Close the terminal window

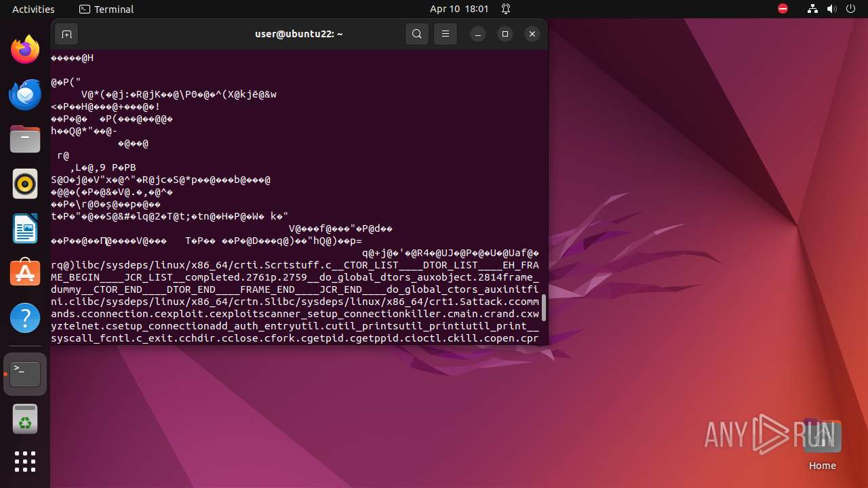532,34
